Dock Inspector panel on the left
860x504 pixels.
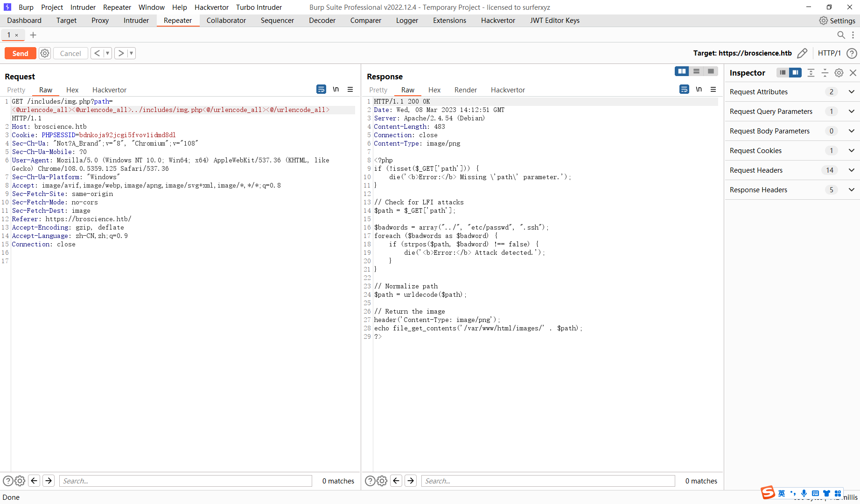tap(783, 72)
